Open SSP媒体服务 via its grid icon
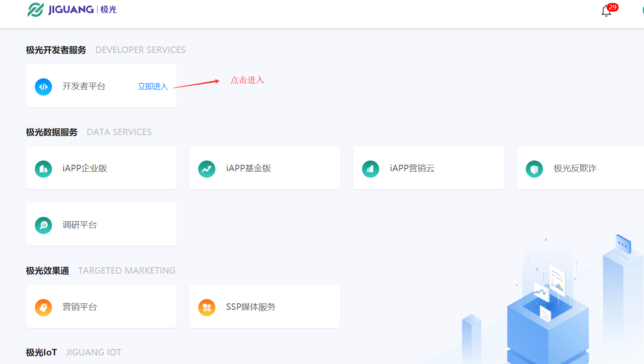The width and height of the screenshot is (644, 364). tap(207, 307)
